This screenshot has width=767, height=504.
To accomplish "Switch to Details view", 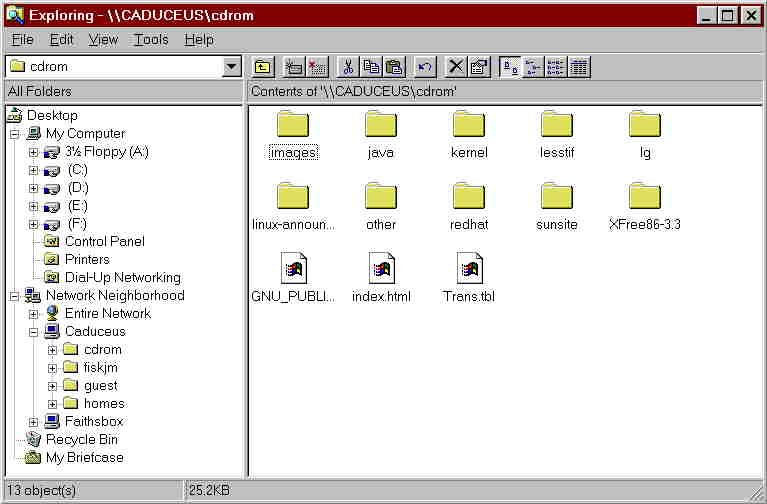I will coord(579,67).
